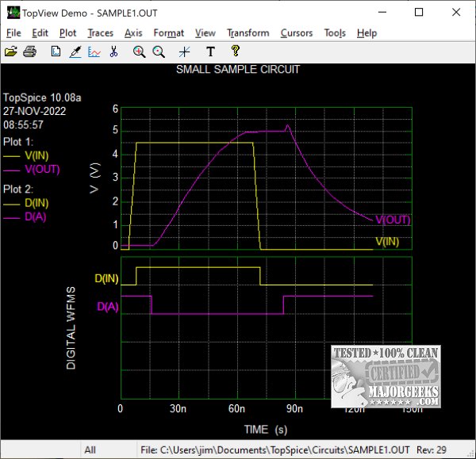Click the new page document icon
Image resolution: width=476 pixels, height=459 pixels.
[x=56, y=52]
